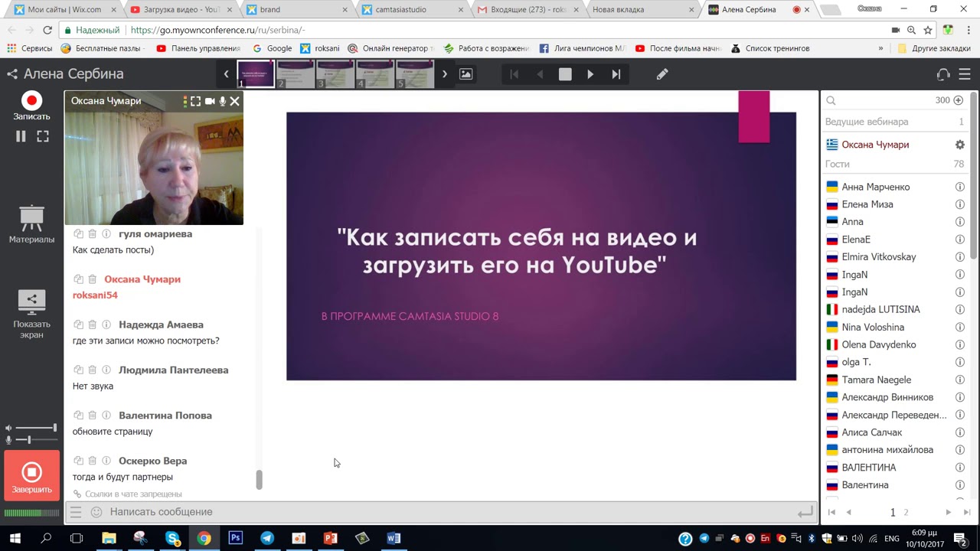Select slide thumbnail 5
Viewport: 980px width, 551px height.
point(415,74)
